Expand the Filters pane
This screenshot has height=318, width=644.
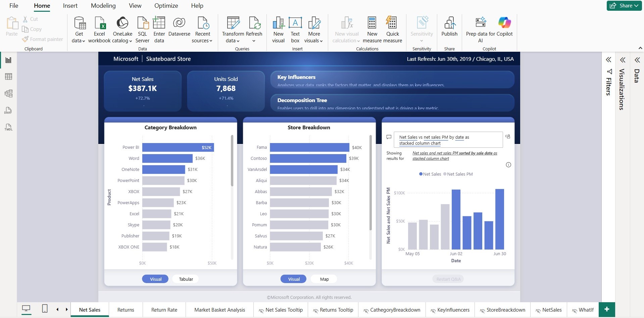pyautogui.click(x=608, y=60)
